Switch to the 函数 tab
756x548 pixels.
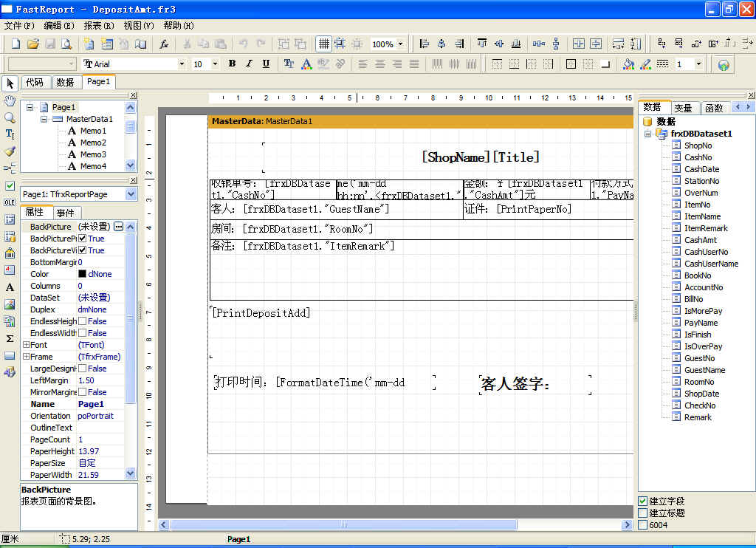714,108
